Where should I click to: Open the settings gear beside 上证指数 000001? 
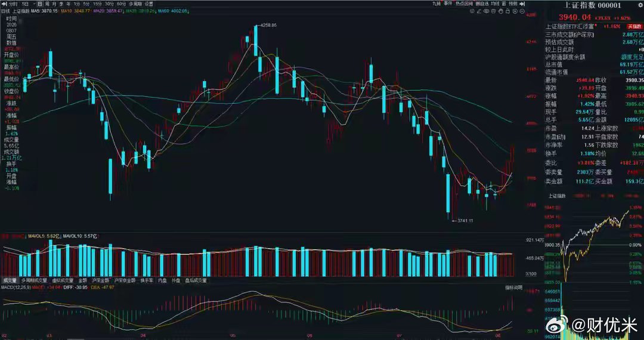point(640,5)
